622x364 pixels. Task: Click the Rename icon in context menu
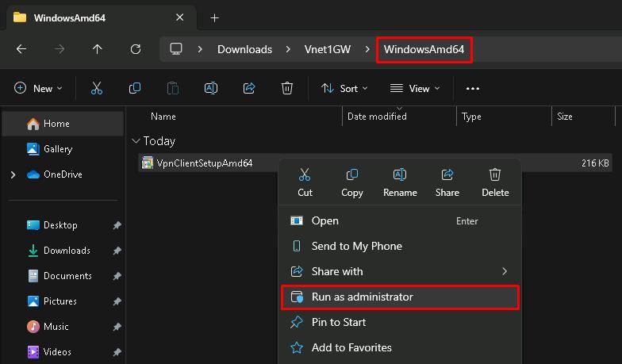(x=400, y=175)
